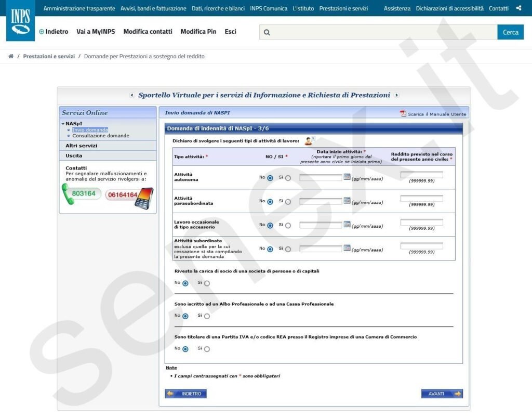Select Si for Attività autonoma
This screenshot has width=532, height=417.
288,178
